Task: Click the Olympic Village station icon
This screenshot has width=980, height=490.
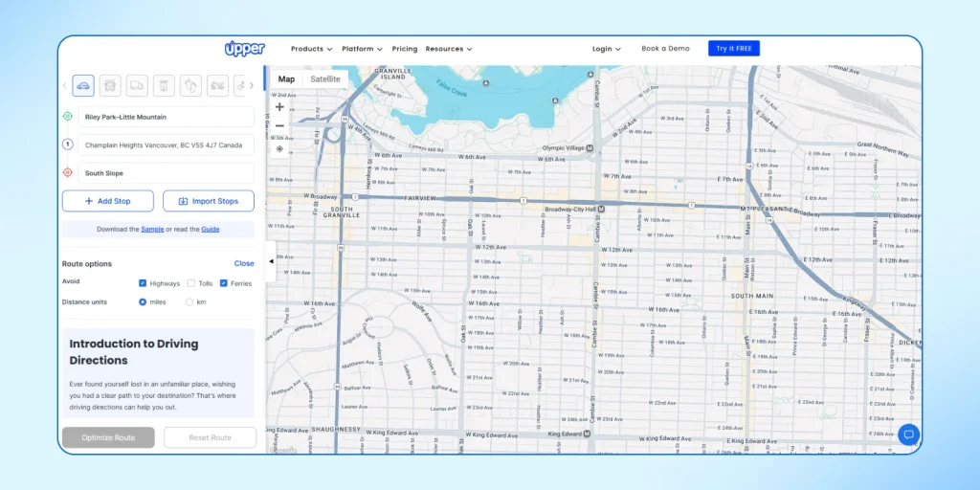Action: tap(589, 148)
